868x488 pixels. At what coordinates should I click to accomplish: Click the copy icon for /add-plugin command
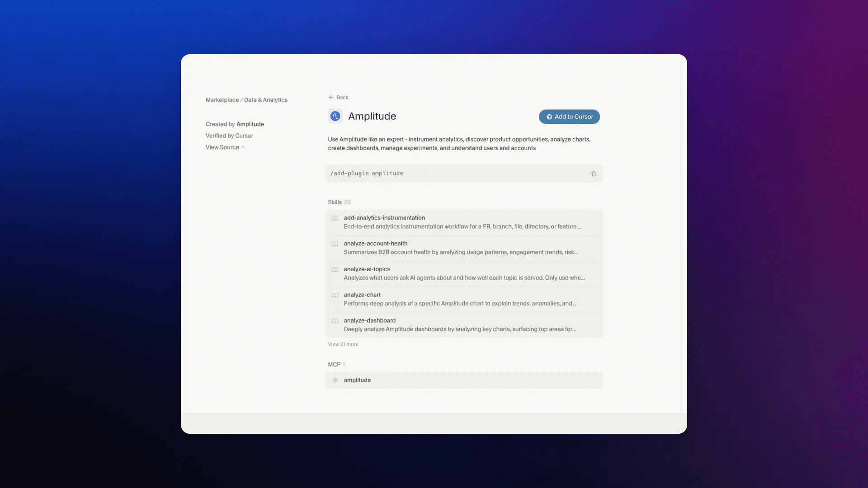pos(593,174)
